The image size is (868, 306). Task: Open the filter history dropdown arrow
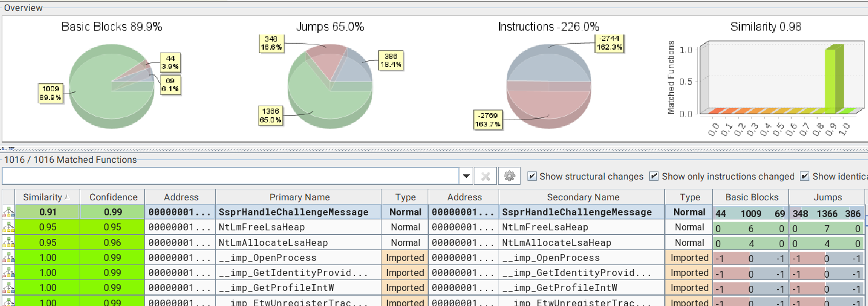click(466, 176)
